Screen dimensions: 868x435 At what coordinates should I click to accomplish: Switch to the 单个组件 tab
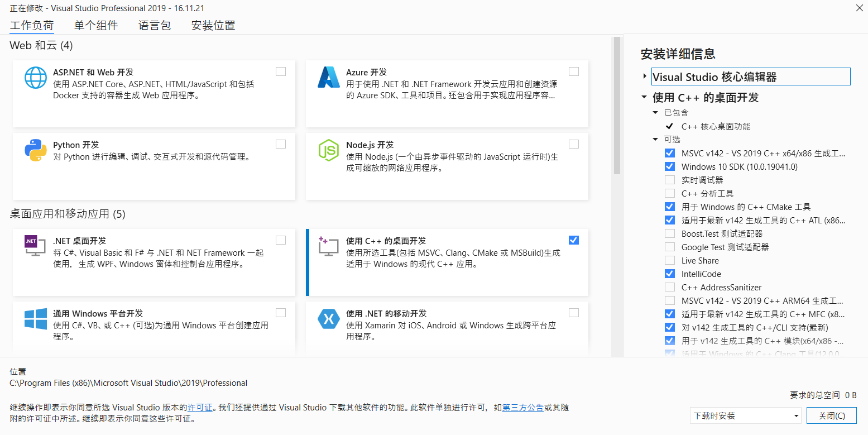point(96,26)
